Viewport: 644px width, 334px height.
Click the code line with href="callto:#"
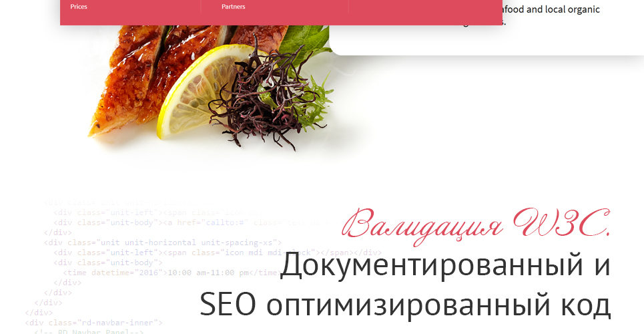(x=191, y=222)
